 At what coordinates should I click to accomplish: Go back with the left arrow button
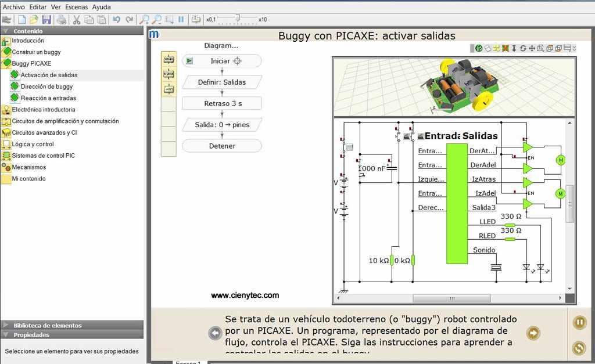coord(215,333)
